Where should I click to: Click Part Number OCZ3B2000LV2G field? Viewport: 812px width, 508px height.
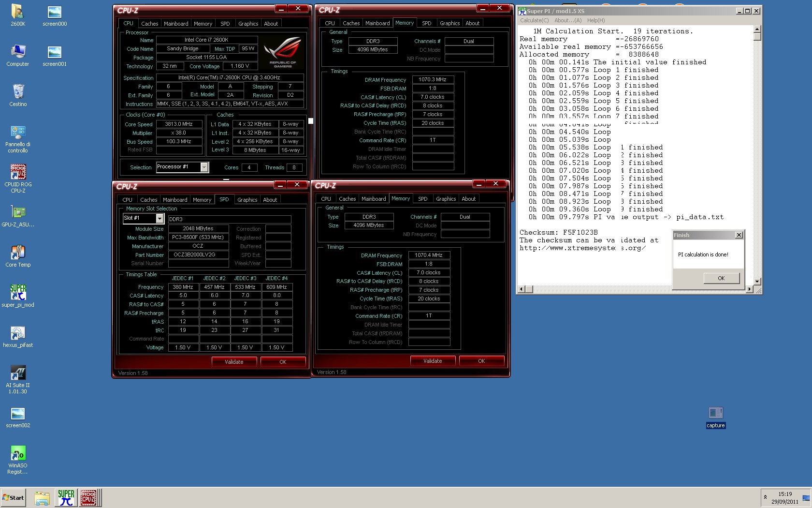tap(198, 254)
